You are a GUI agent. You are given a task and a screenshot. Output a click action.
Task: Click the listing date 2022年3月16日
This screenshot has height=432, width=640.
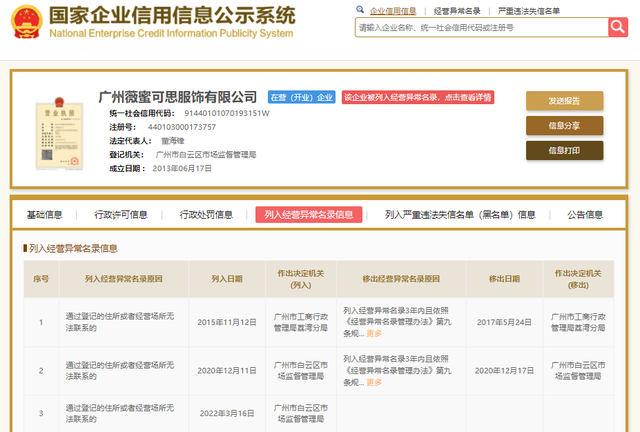click(227, 413)
